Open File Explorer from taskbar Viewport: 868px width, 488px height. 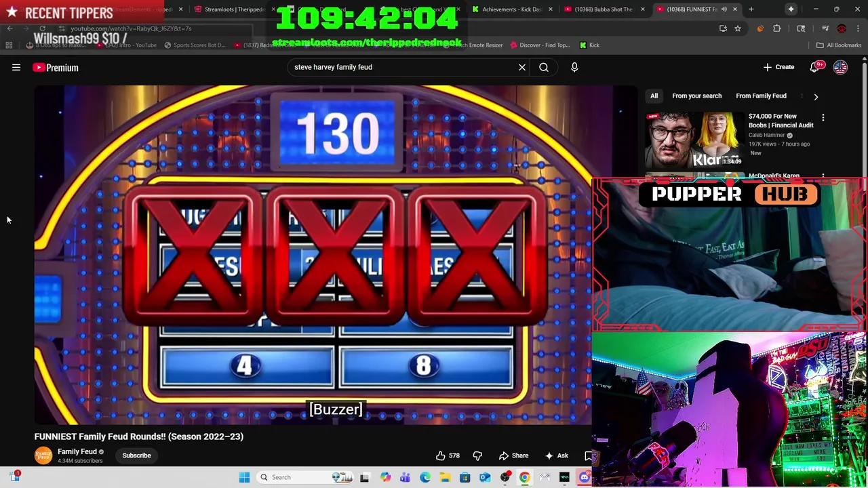coord(445,477)
